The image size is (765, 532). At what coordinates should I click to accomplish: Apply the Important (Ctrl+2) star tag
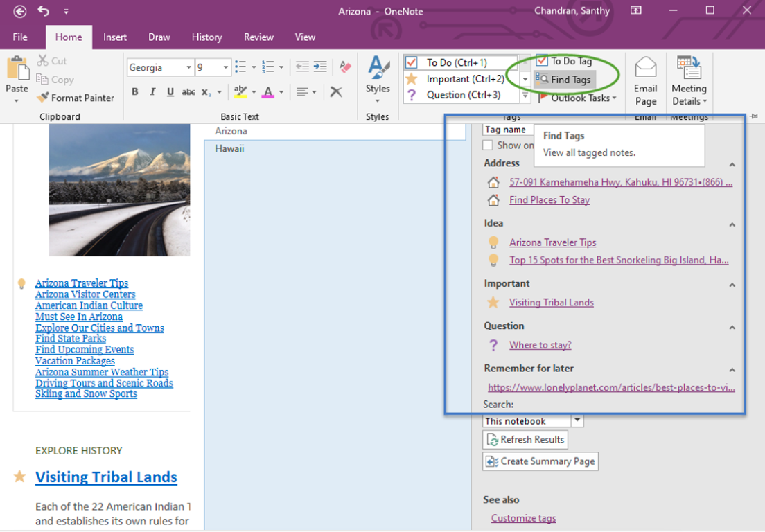(460, 79)
